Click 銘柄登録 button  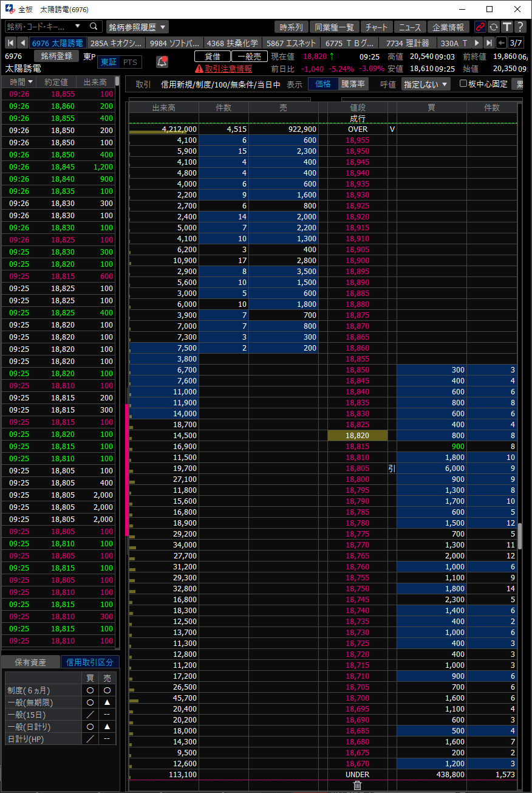(56, 56)
